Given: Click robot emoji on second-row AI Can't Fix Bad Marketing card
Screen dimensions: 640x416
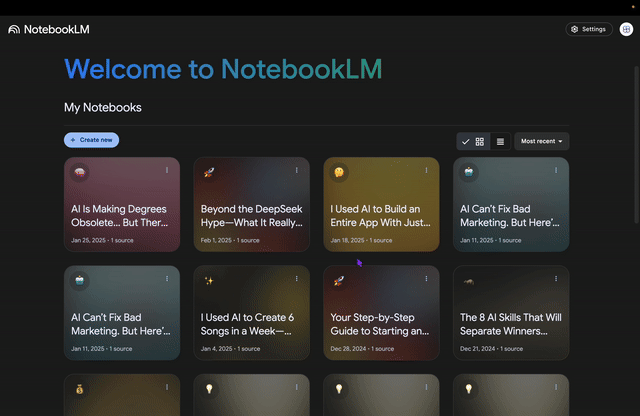Looking at the screenshot, I should [80, 280].
